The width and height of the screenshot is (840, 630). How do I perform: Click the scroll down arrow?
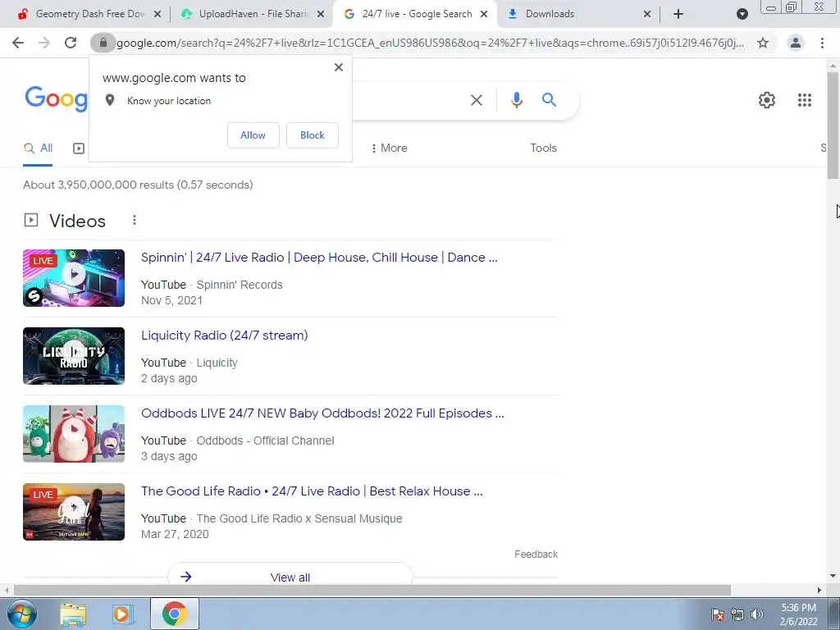pos(833,577)
